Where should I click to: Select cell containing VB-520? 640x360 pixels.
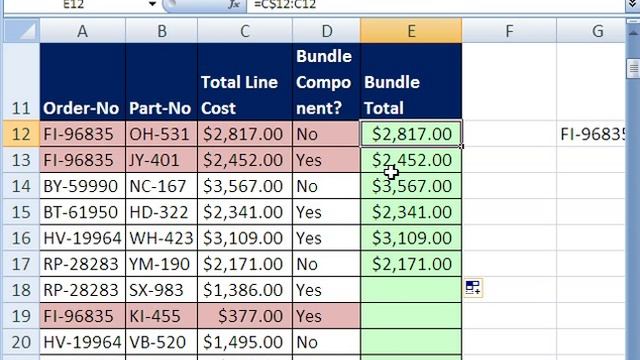point(162,342)
